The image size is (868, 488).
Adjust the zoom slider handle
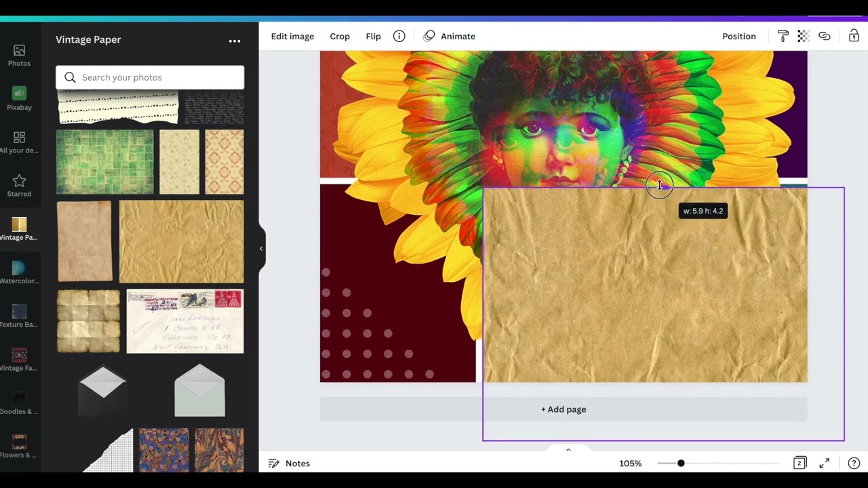pyautogui.click(x=681, y=463)
